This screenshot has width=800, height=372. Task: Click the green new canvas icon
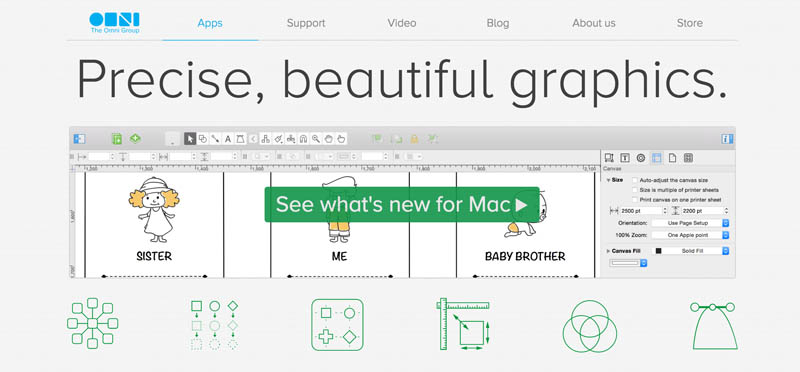point(117,139)
